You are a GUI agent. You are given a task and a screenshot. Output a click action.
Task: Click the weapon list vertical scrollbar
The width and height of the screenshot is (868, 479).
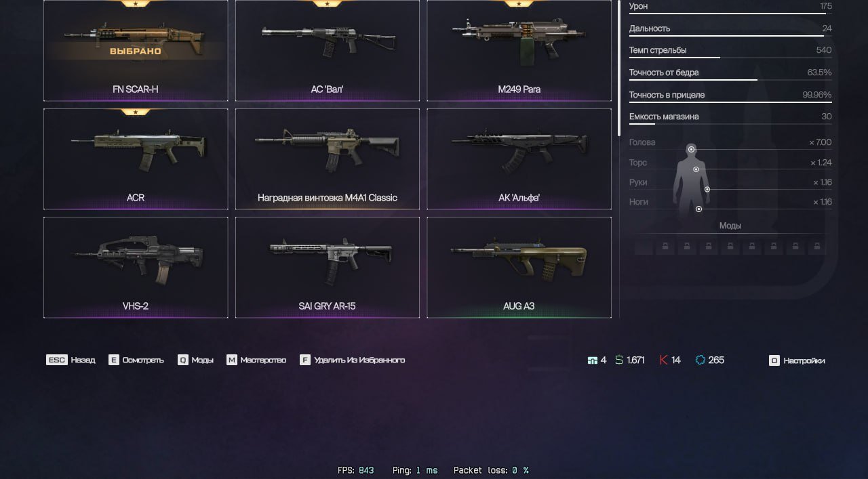click(x=619, y=68)
